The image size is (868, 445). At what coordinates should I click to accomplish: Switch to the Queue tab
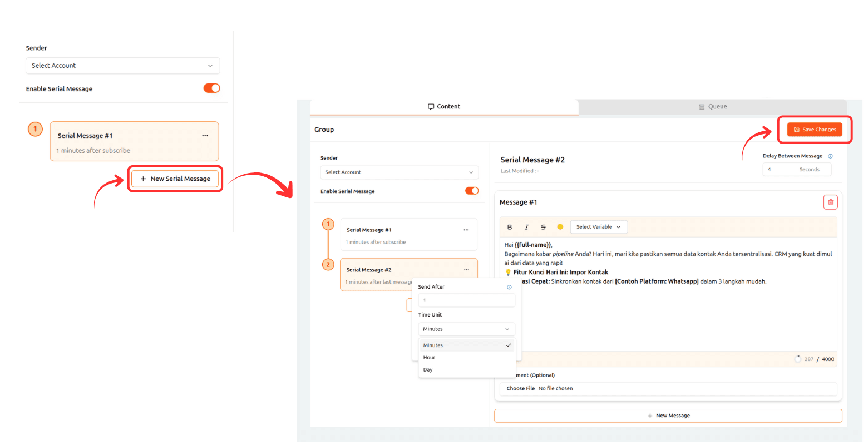tap(713, 107)
